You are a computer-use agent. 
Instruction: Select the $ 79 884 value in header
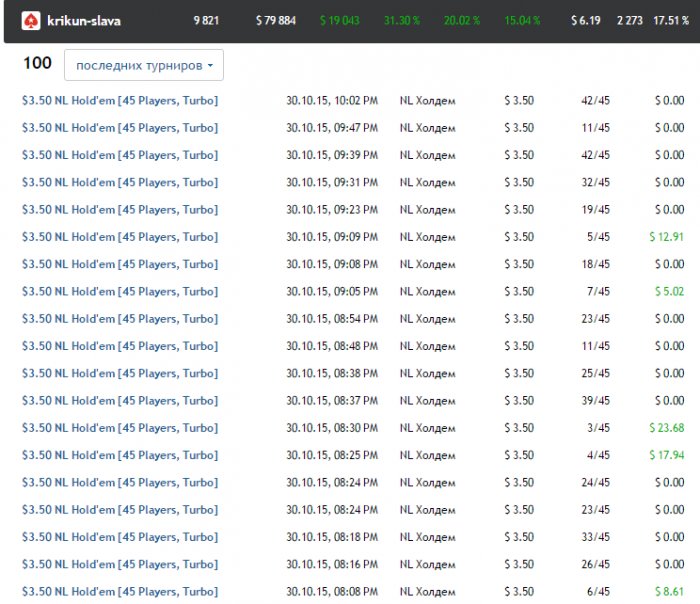pos(276,21)
